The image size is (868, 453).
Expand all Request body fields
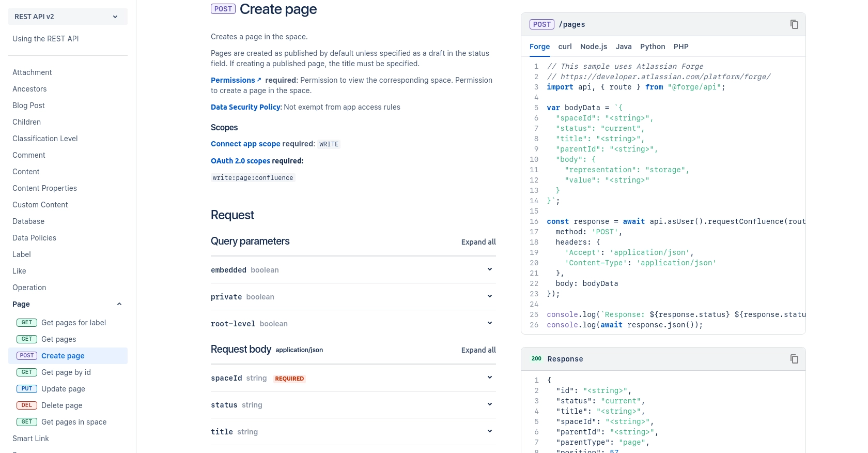(x=478, y=350)
